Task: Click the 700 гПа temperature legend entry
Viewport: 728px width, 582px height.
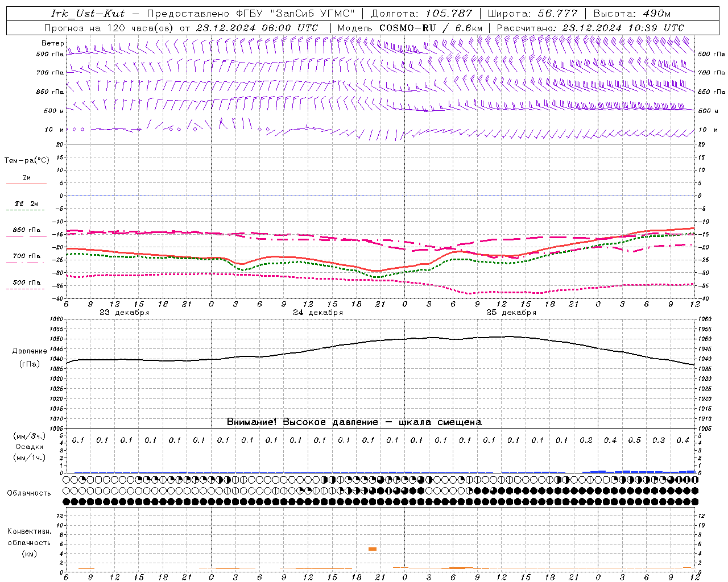Action: pyautogui.click(x=26, y=256)
